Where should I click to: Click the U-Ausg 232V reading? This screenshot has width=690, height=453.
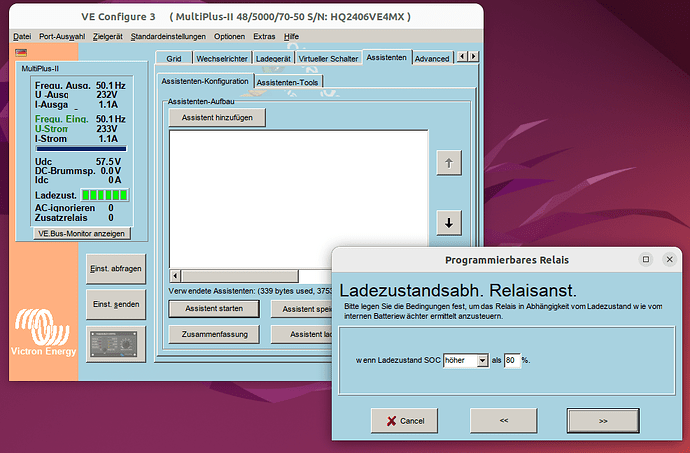coord(76,95)
